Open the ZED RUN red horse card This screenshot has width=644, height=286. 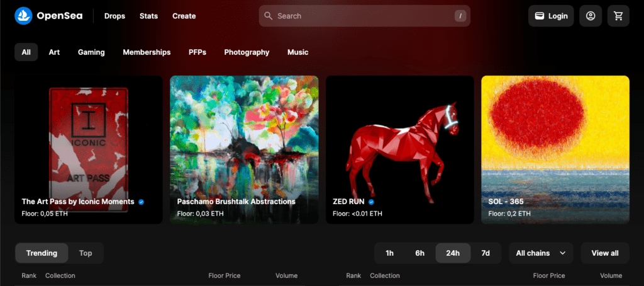(x=399, y=150)
